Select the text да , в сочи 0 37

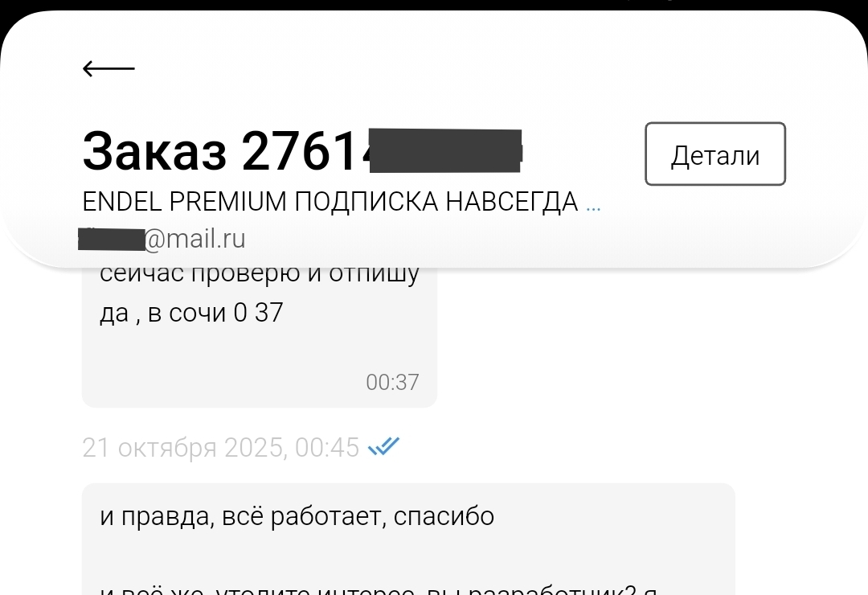(x=191, y=313)
